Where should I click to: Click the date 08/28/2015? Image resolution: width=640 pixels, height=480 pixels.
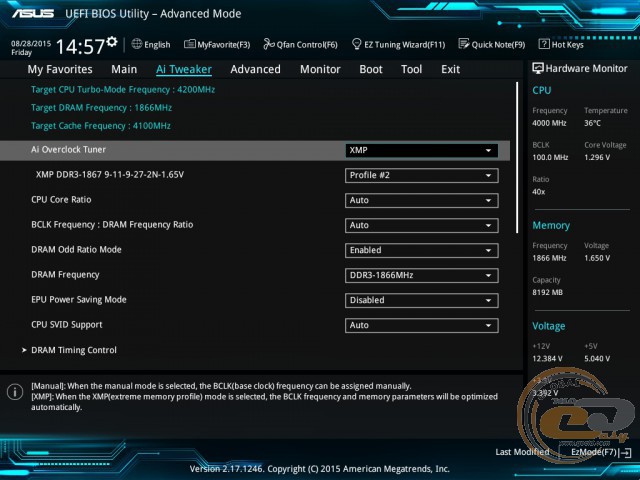(x=31, y=43)
